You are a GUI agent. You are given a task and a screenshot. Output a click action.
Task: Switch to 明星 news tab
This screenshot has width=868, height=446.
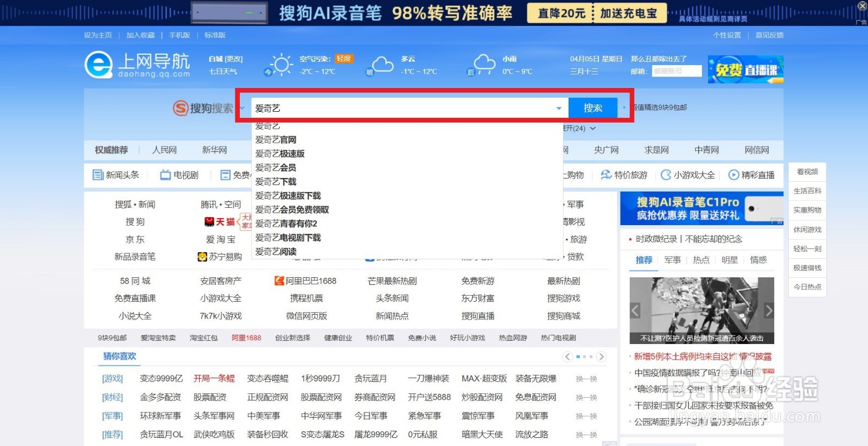pos(730,260)
